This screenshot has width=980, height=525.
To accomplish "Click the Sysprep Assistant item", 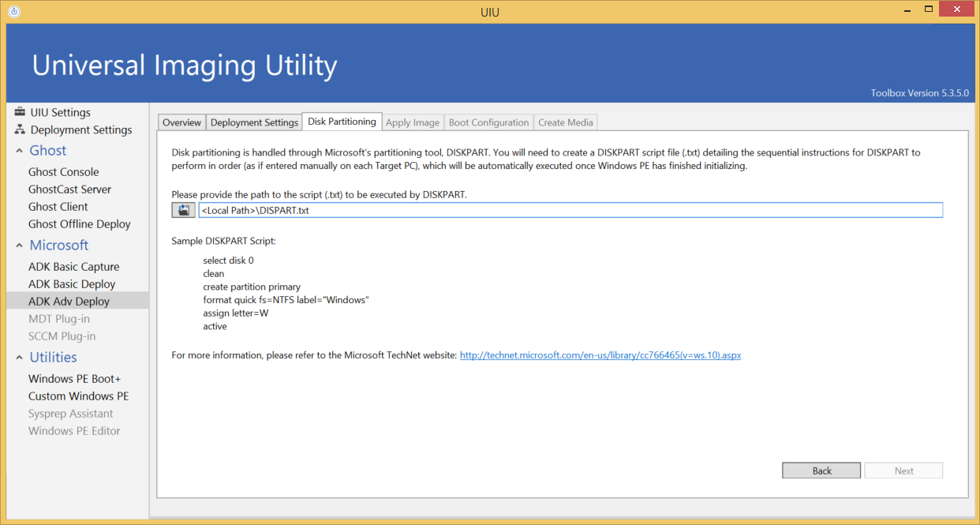I will [71, 414].
